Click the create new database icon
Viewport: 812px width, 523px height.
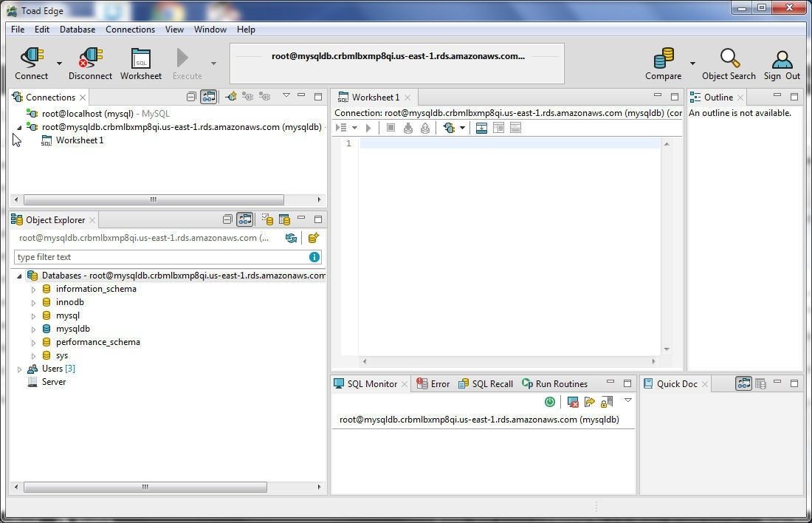coord(313,238)
